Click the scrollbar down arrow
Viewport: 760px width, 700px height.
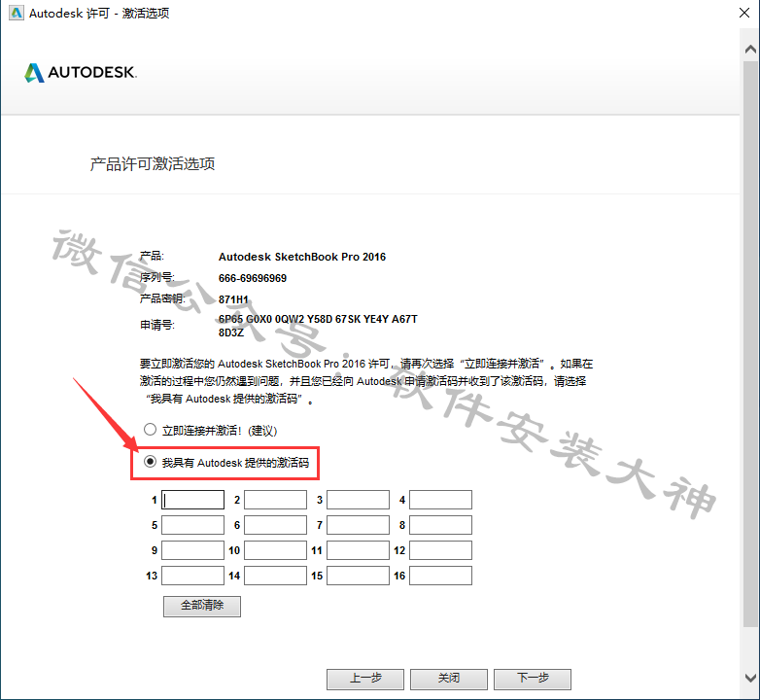tap(750, 678)
